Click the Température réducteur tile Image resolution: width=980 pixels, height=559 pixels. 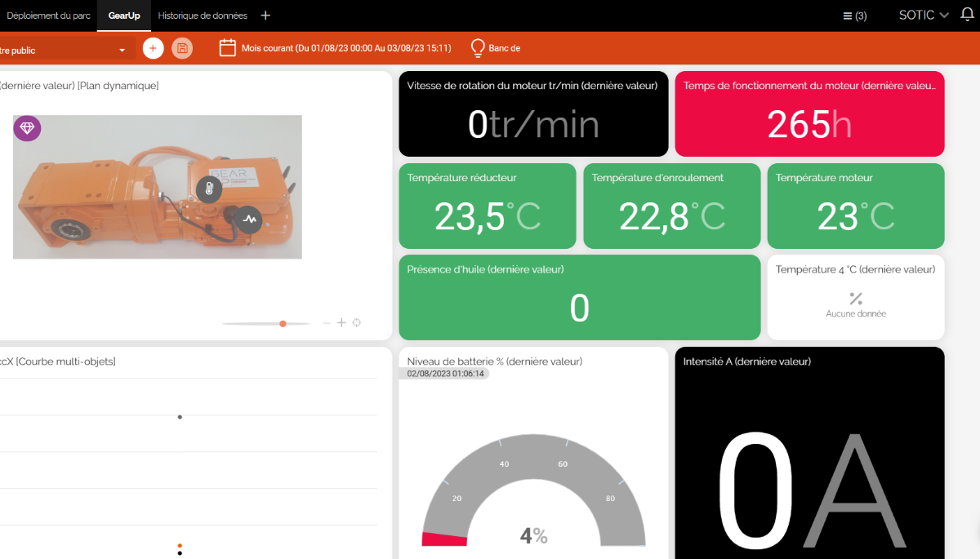[487, 206]
